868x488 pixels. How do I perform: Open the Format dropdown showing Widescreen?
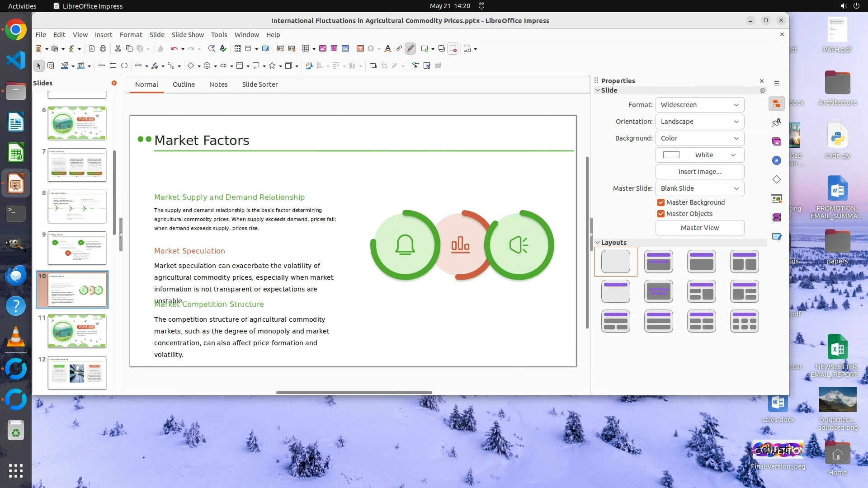point(699,105)
